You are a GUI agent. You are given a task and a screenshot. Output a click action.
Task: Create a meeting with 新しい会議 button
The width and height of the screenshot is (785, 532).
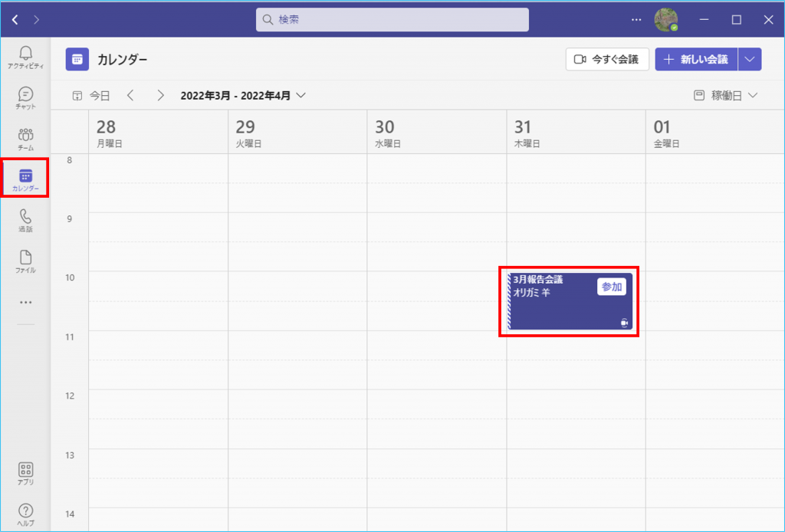click(696, 59)
